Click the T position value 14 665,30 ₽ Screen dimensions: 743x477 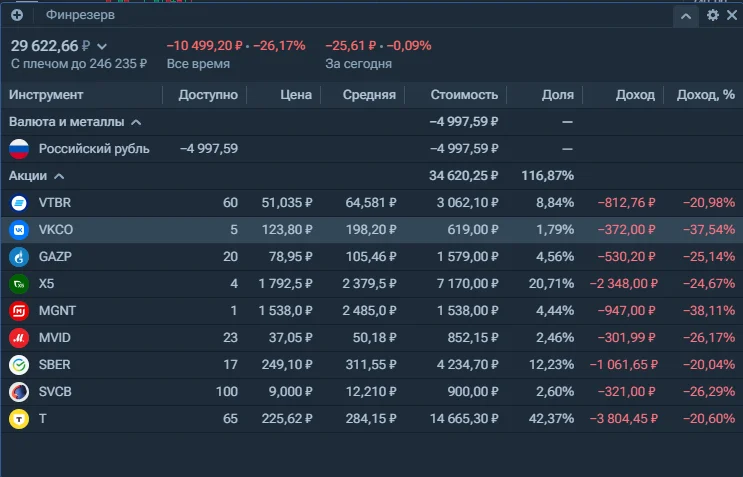464,419
